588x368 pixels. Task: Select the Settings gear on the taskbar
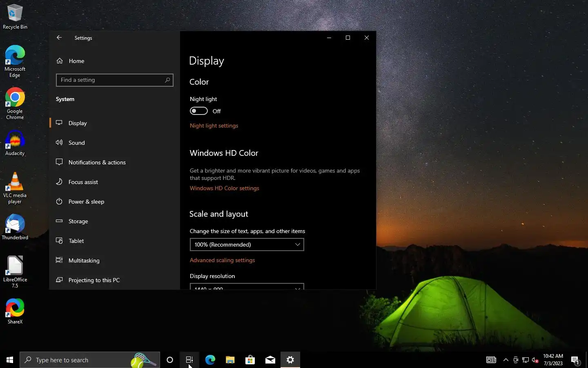tap(290, 360)
